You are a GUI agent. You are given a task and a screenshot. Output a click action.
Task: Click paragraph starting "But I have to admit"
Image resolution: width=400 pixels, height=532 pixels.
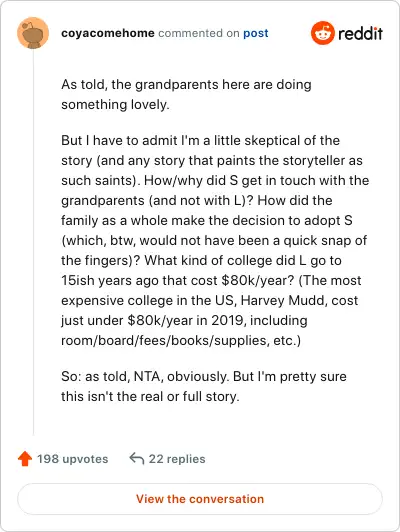click(x=215, y=240)
